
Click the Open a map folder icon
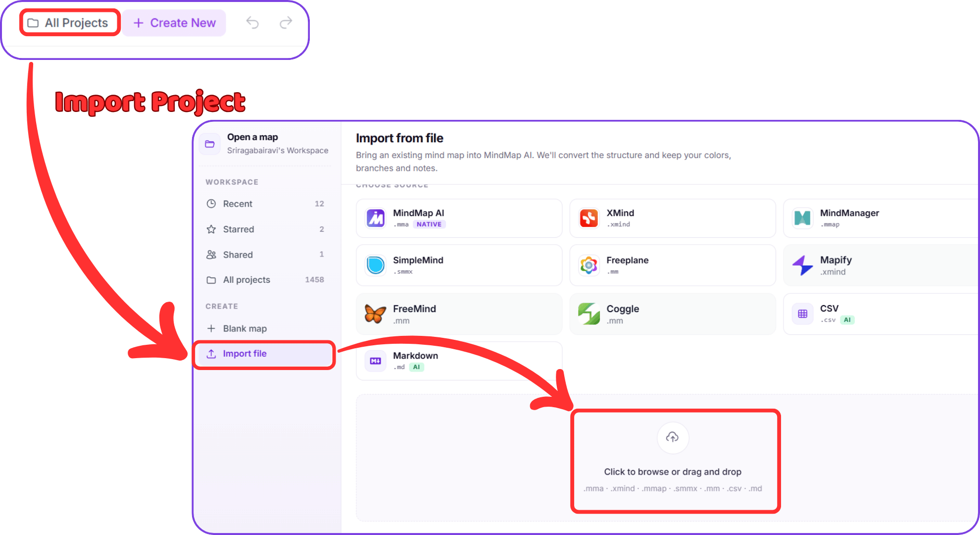click(210, 144)
